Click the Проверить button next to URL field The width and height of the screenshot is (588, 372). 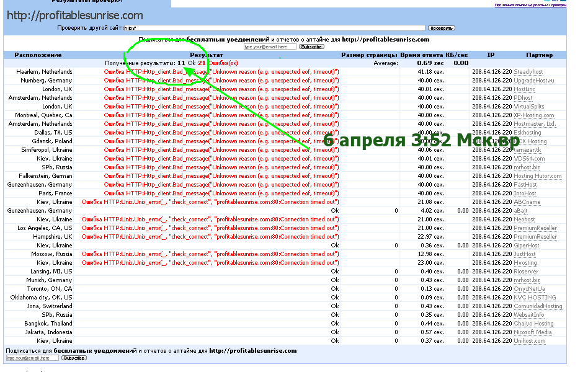pyautogui.click(x=442, y=28)
